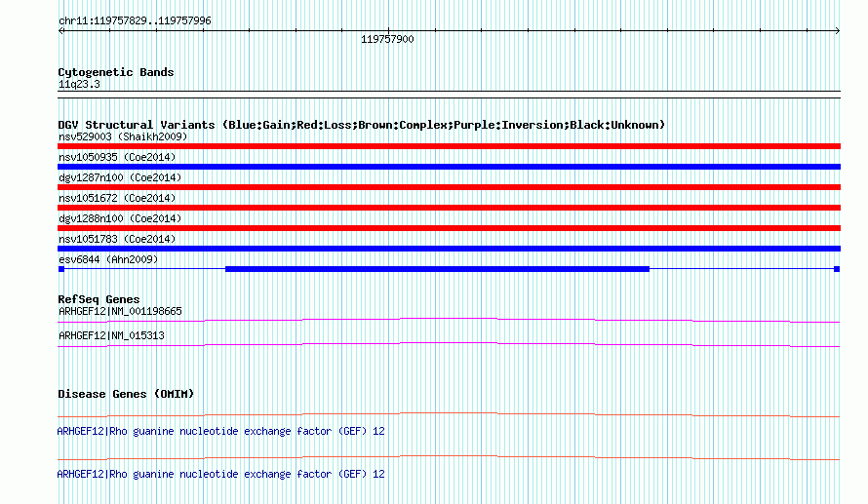Open the nsv1051672 (Coe2014) variant label

[x=117, y=198]
